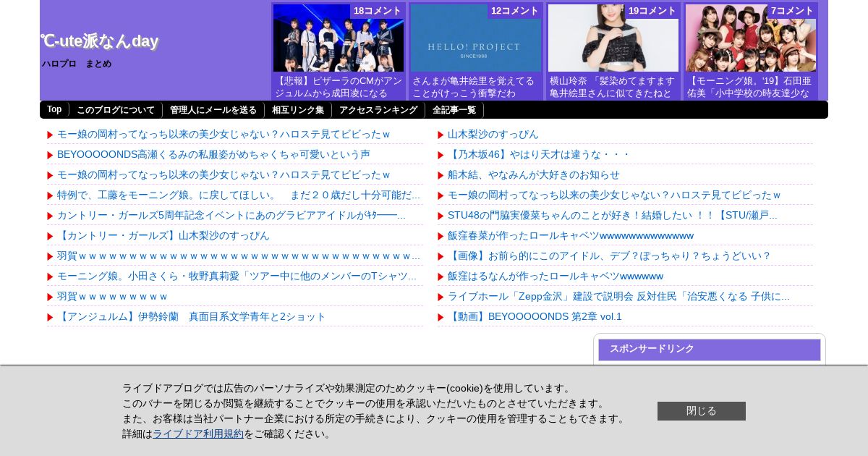Image resolution: width=868 pixels, height=456 pixels.
Task: Open 石田亜佑美「小中学校の時友達少な」caption
Action: click(750, 87)
